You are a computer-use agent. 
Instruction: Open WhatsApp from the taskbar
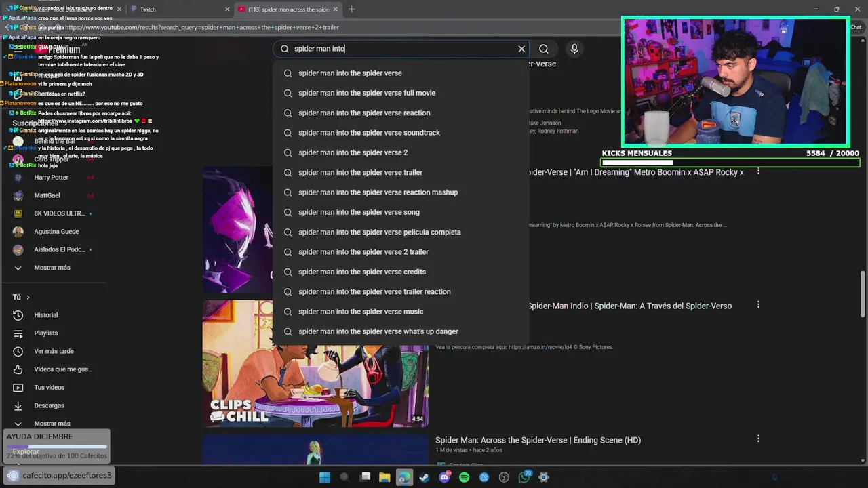point(524,477)
